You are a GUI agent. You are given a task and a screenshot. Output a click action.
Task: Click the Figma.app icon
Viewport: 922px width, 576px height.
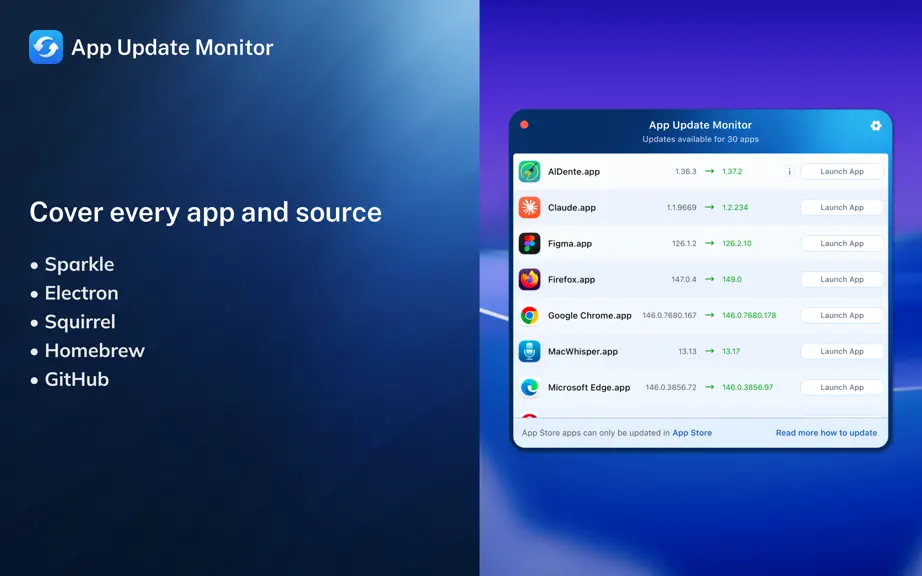pyautogui.click(x=529, y=243)
